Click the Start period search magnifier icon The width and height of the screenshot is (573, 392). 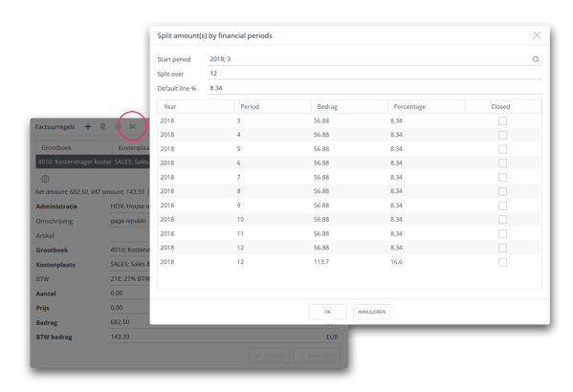tap(536, 59)
